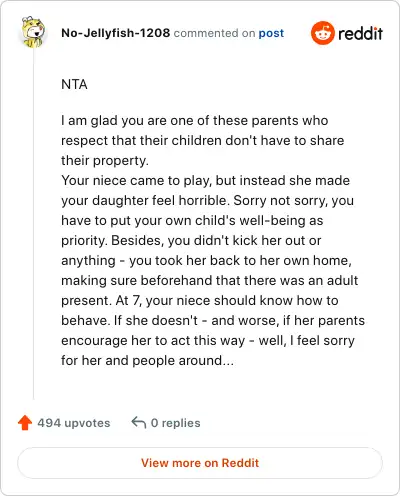Open the 0 replies label

[175, 423]
